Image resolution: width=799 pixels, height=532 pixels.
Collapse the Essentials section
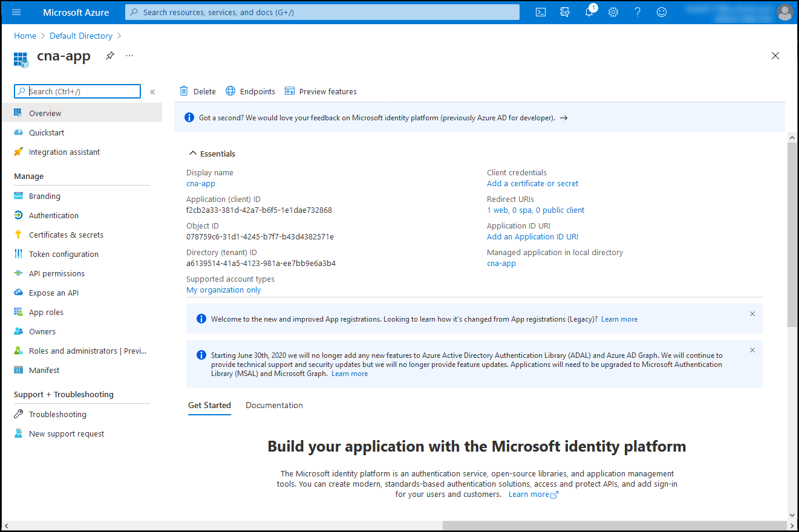[x=193, y=154]
